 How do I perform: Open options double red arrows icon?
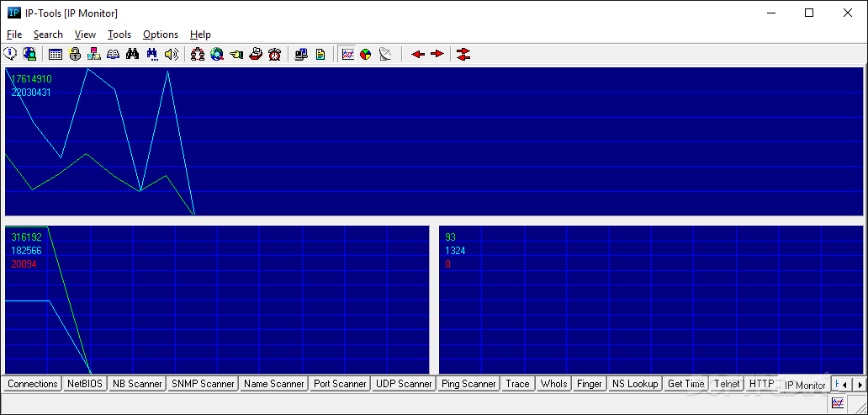click(x=464, y=54)
